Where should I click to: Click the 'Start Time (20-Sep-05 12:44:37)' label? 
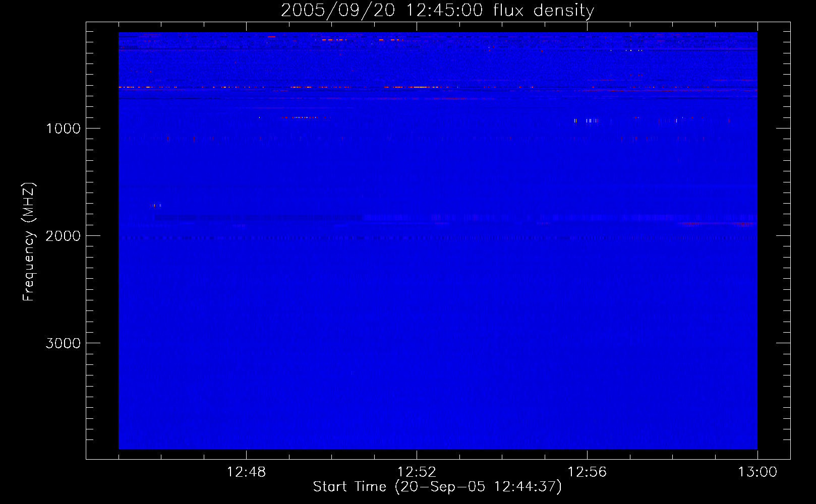pyautogui.click(x=437, y=487)
